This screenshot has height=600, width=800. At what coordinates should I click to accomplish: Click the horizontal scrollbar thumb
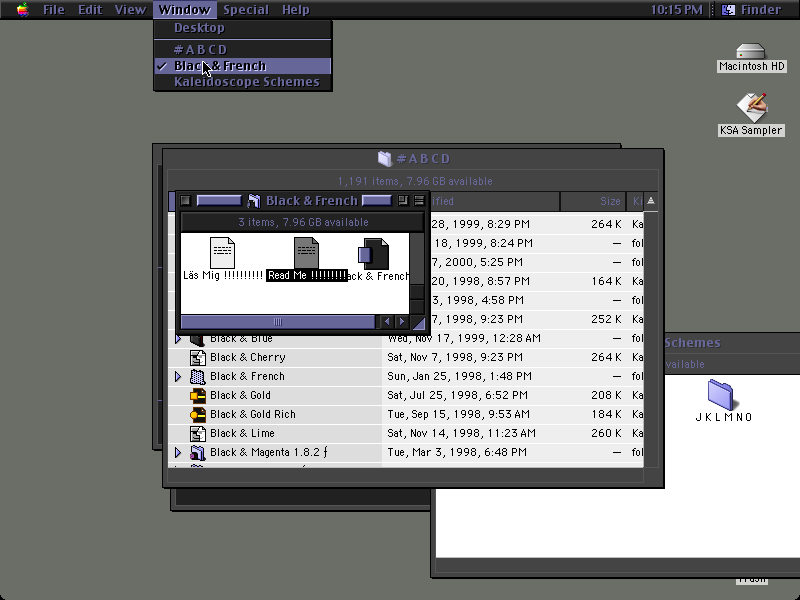(x=278, y=321)
